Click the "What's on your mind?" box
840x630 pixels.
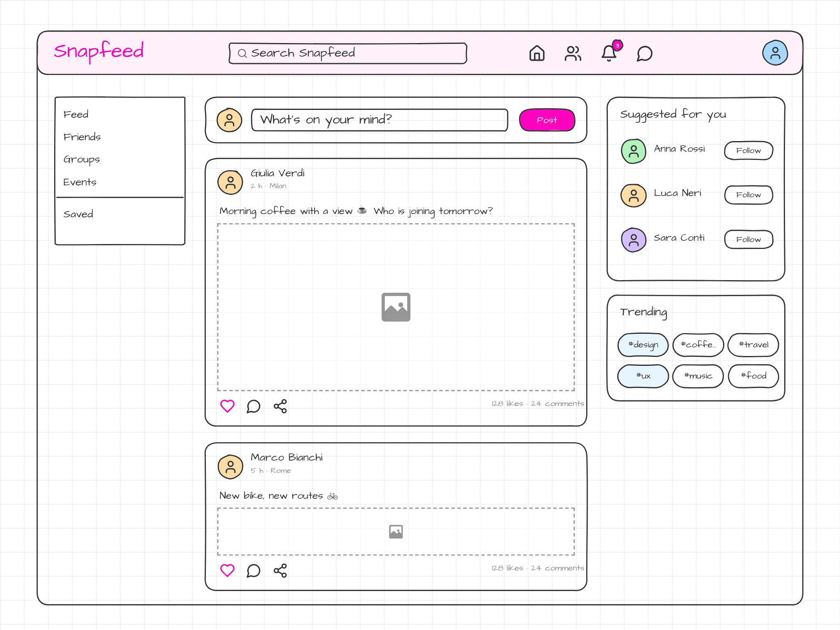379,120
